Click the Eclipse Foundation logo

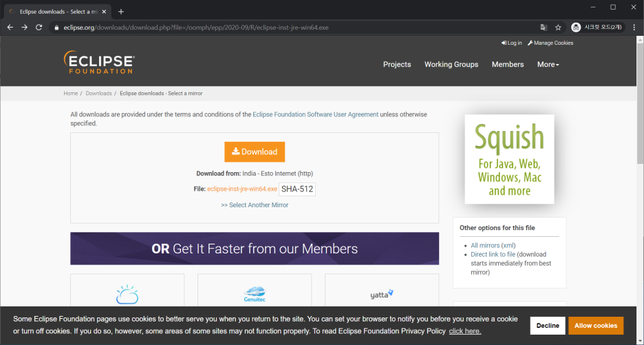[x=99, y=63]
